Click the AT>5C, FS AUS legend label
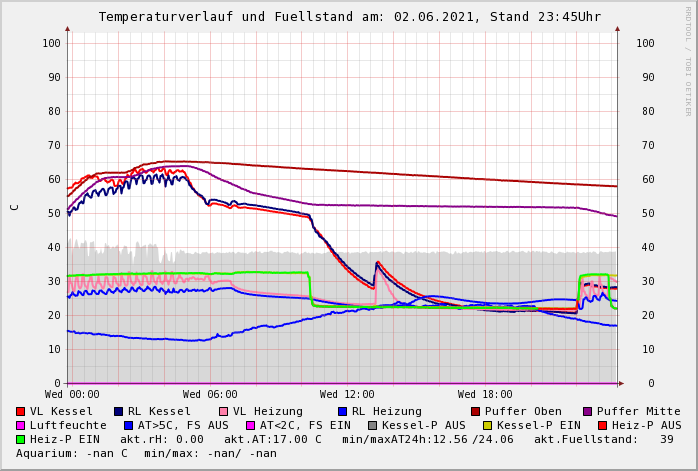This screenshot has height=471, width=698. pos(182,425)
